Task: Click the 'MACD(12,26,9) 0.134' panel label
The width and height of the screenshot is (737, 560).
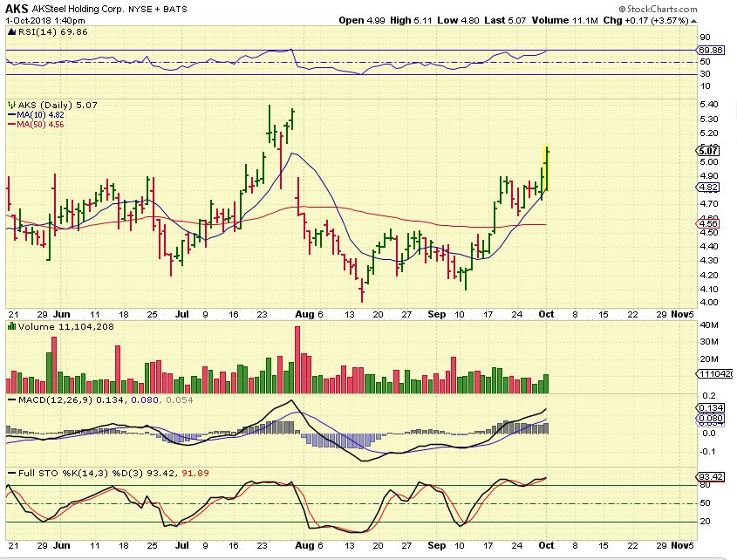Action: (x=72, y=400)
